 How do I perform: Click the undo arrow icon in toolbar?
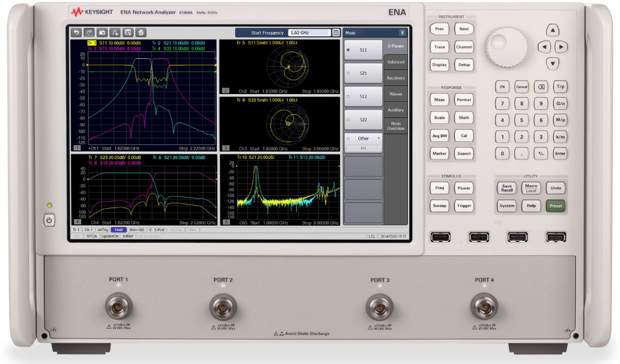point(76,33)
